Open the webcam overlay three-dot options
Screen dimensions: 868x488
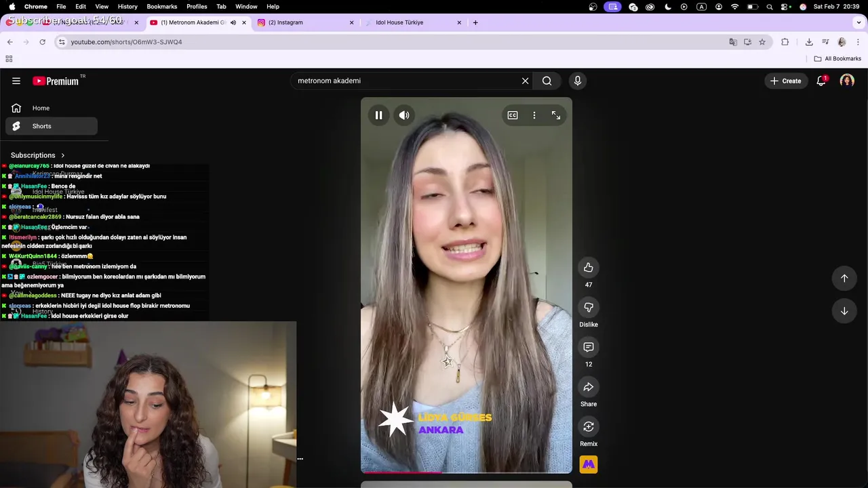(300, 459)
